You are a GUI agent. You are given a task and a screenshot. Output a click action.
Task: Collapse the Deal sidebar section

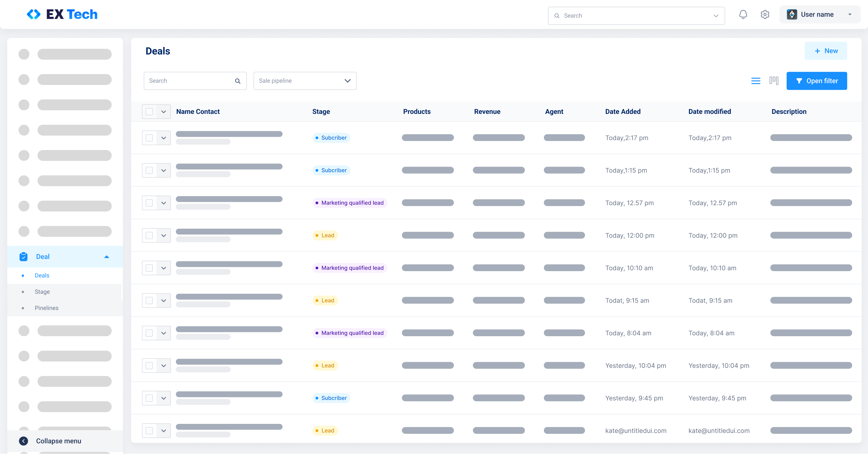click(x=106, y=257)
